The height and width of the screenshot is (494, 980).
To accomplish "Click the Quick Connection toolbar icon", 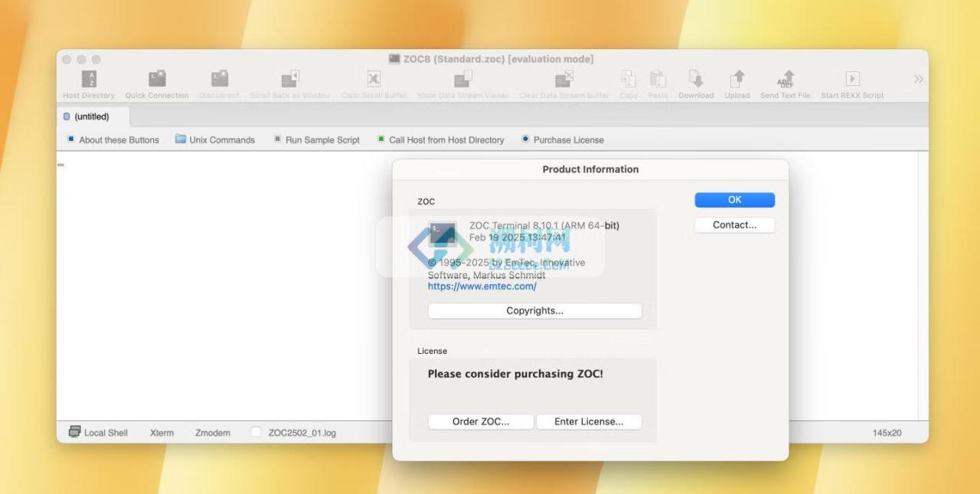I will tap(157, 79).
